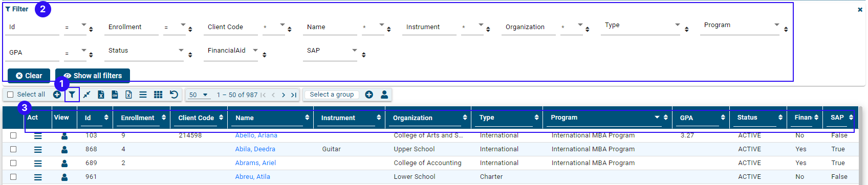This screenshot has width=868, height=185.
Task: Click the reset/undo arrow icon
Action: point(174,95)
